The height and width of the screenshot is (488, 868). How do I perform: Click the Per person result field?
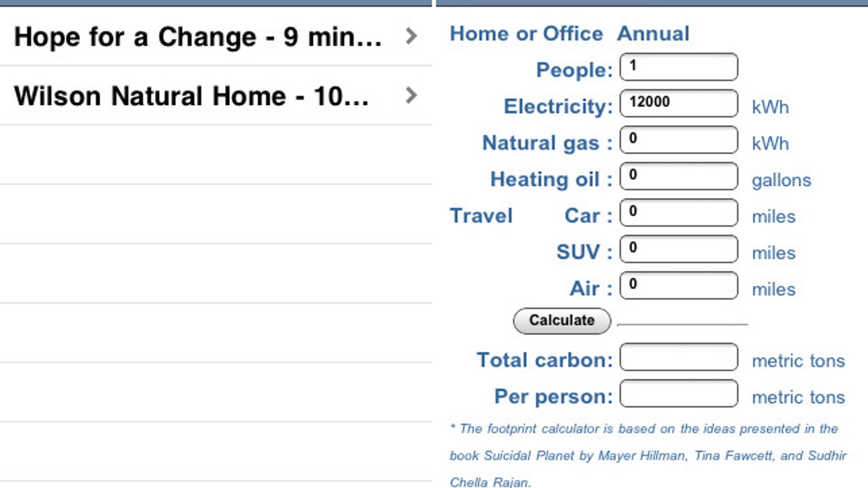[679, 394]
